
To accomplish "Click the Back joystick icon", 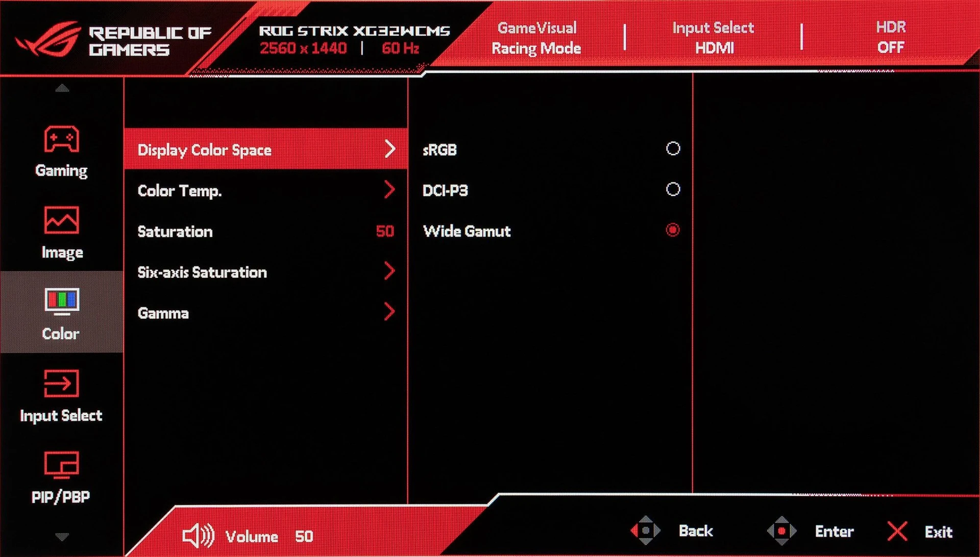I will tap(646, 530).
